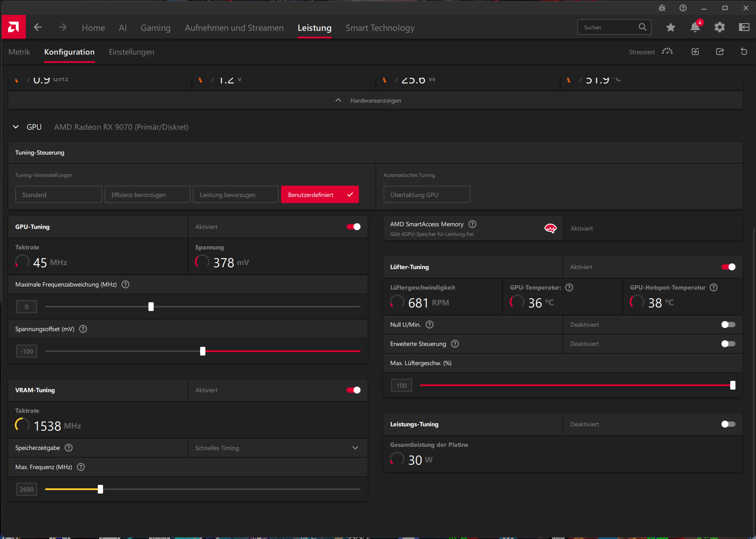Adjust the VRAM Max. Frequenz slider handle
Viewport: 756px width, 539px height.
[101, 489]
